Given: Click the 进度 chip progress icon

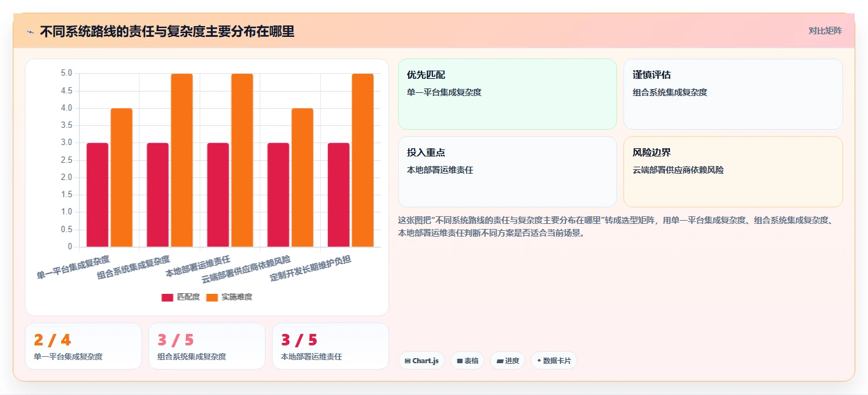Looking at the screenshot, I should point(500,361).
